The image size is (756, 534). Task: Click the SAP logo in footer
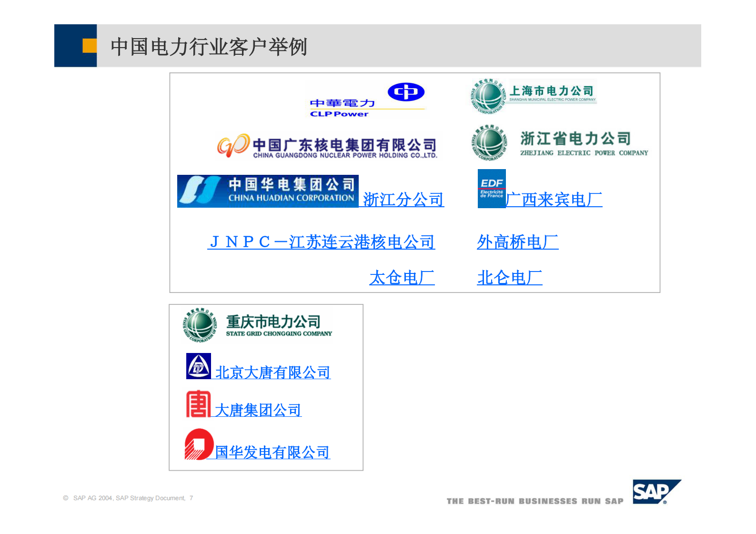(656, 492)
